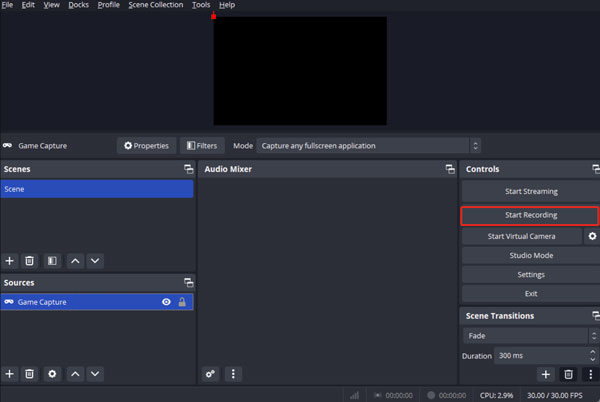Click the CPU: 2.9% status text
The width and height of the screenshot is (600, 402).
point(496,395)
